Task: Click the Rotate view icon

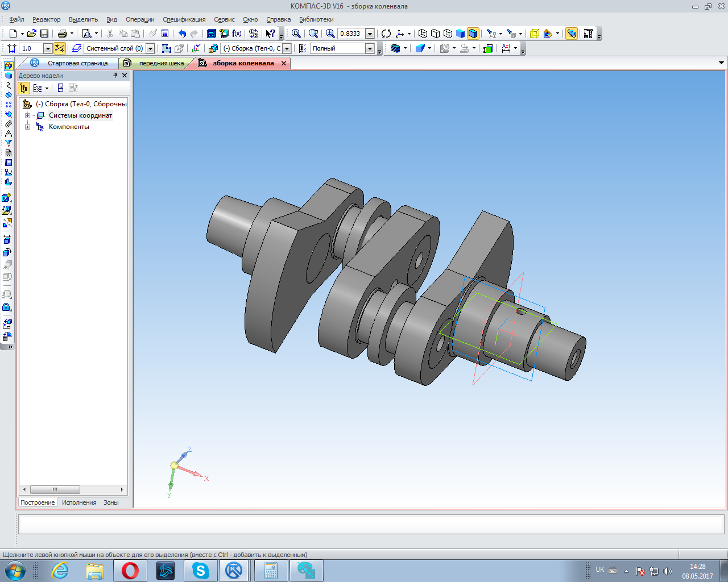Action: tap(386, 34)
